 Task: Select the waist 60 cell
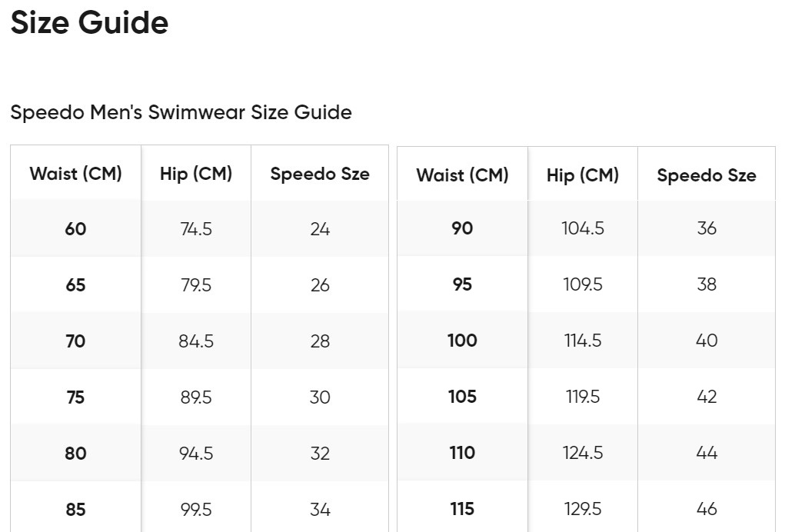coord(75,229)
